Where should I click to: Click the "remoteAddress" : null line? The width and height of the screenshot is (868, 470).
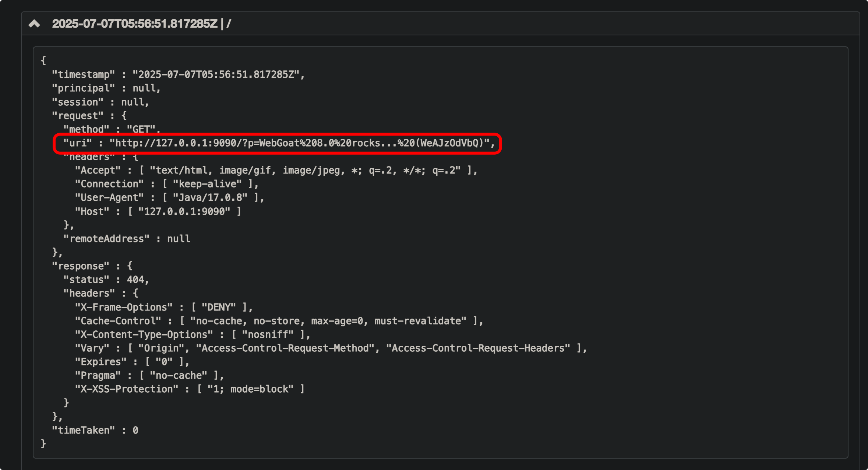point(127,239)
